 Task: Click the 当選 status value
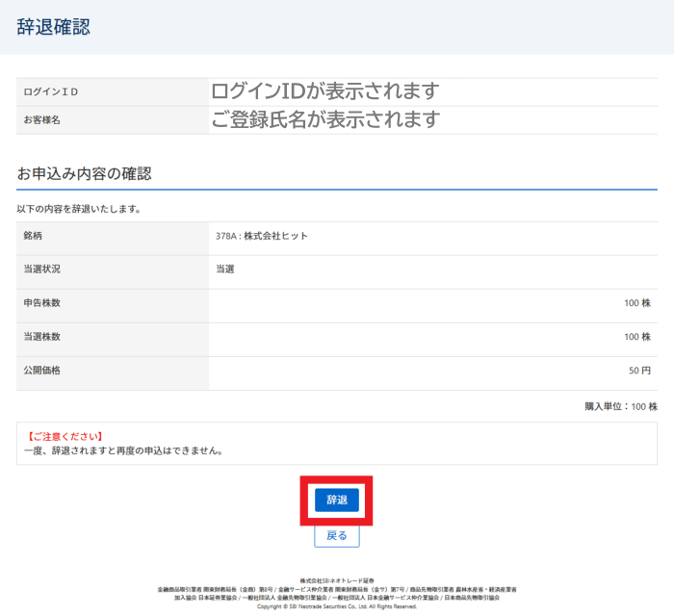(225, 269)
